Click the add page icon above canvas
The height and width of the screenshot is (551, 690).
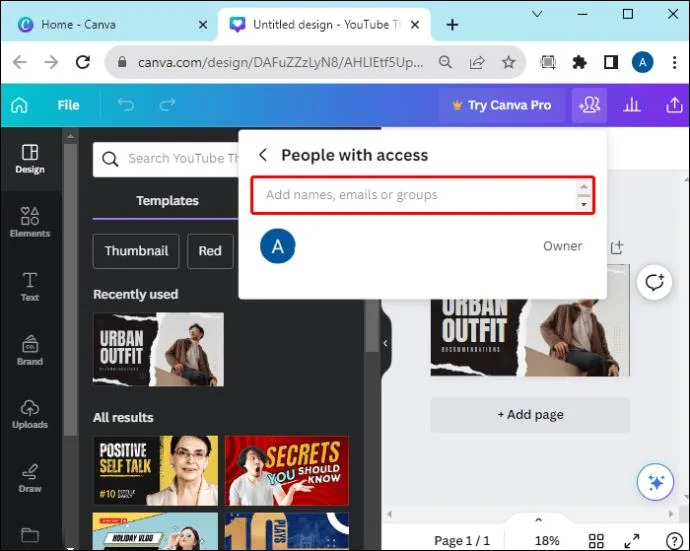617,247
